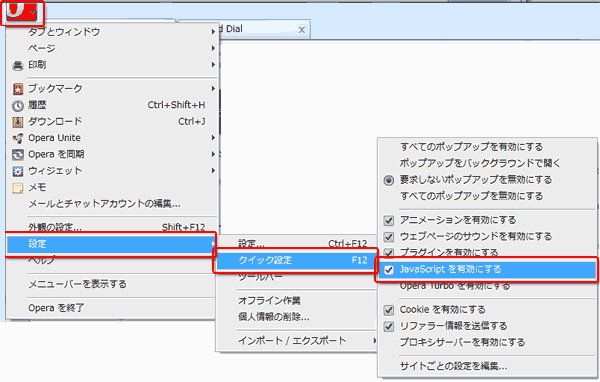Choose オフライン作業 submenu item
This screenshot has height=382, width=600.
pyautogui.click(x=297, y=300)
